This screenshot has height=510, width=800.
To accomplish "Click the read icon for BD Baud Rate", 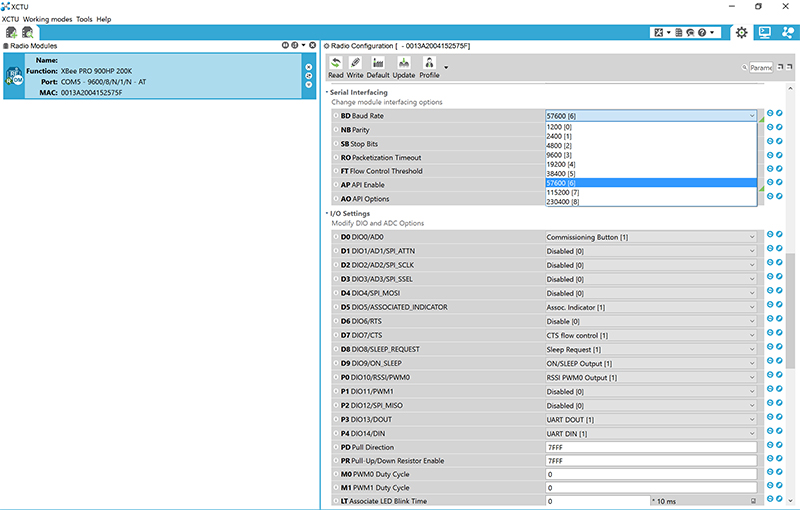I will coord(770,113).
